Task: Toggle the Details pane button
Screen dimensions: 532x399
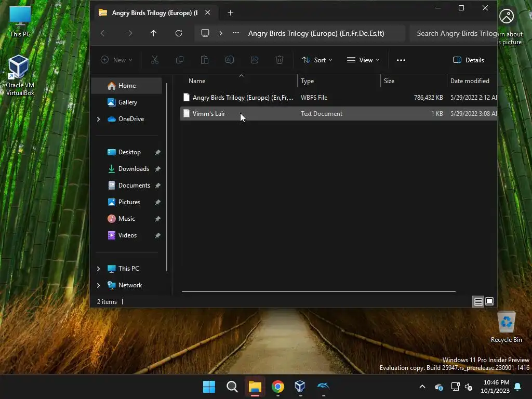Action: (468, 60)
